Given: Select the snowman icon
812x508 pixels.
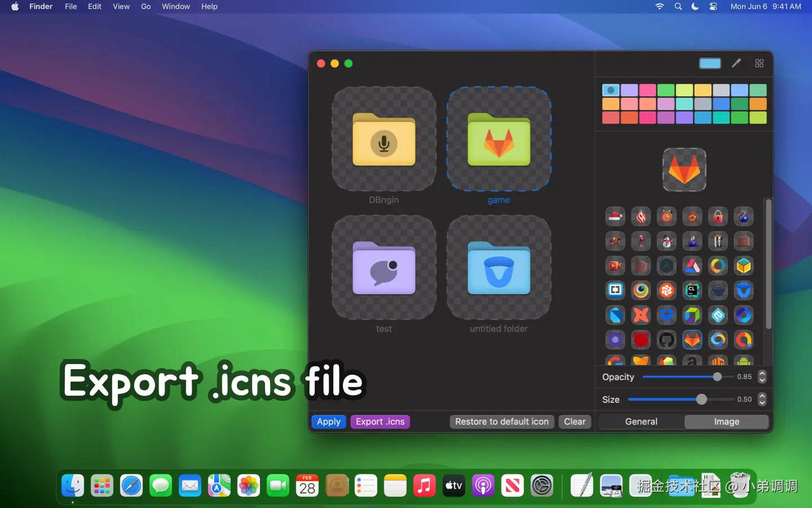Looking at the screenshot, I should [x=667, y=242].
